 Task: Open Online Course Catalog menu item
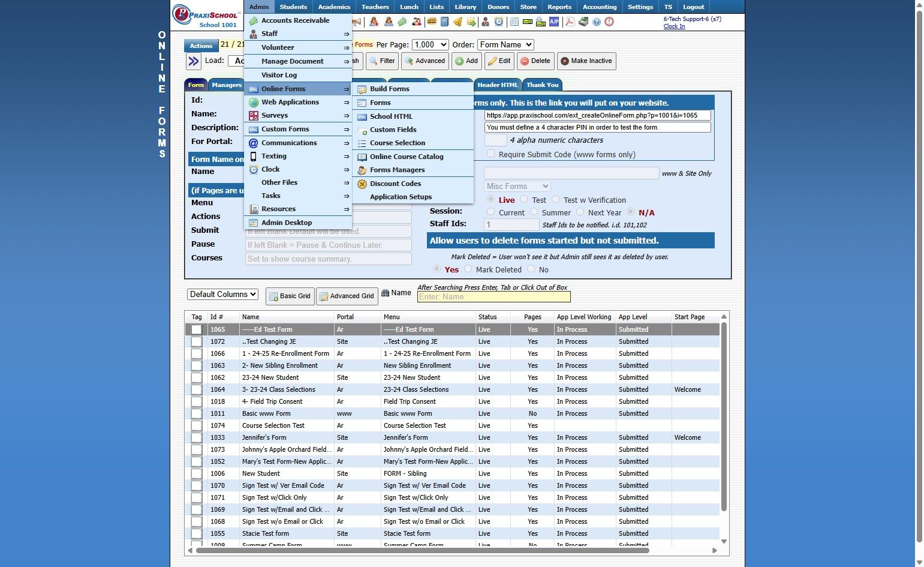(x=413, y=157)
